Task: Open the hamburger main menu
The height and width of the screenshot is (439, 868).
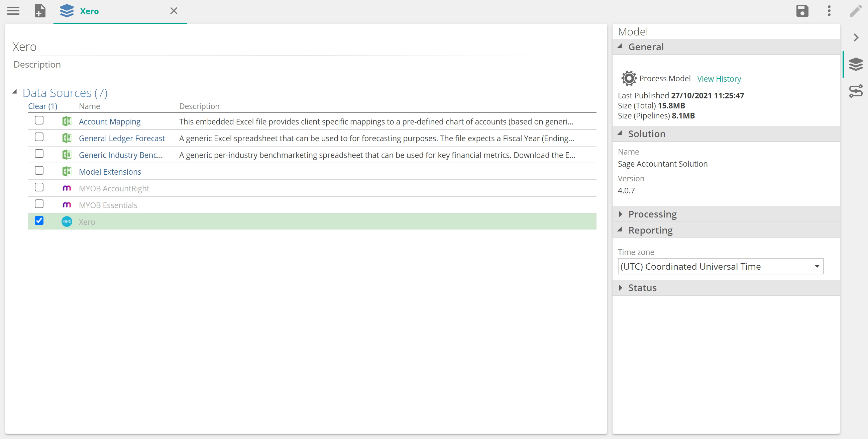Action: 13,11
